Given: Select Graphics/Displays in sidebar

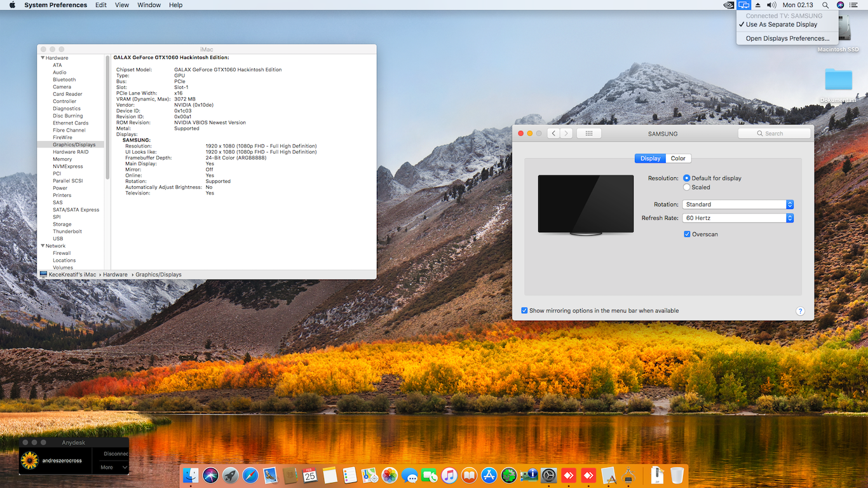Looking at the screenshot, I should click(74, 145).
